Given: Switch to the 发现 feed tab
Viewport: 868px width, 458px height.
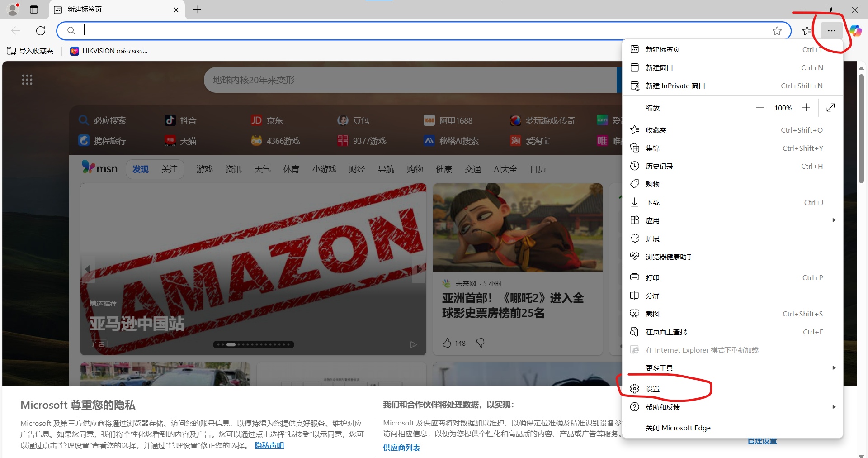Looking at the screenshot, I should 141,169.
